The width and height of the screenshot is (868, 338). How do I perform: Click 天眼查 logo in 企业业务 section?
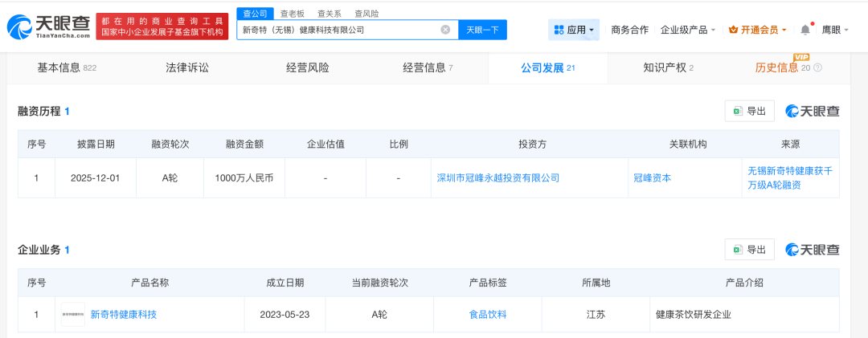pyautogui.click(x=812, y=250)
